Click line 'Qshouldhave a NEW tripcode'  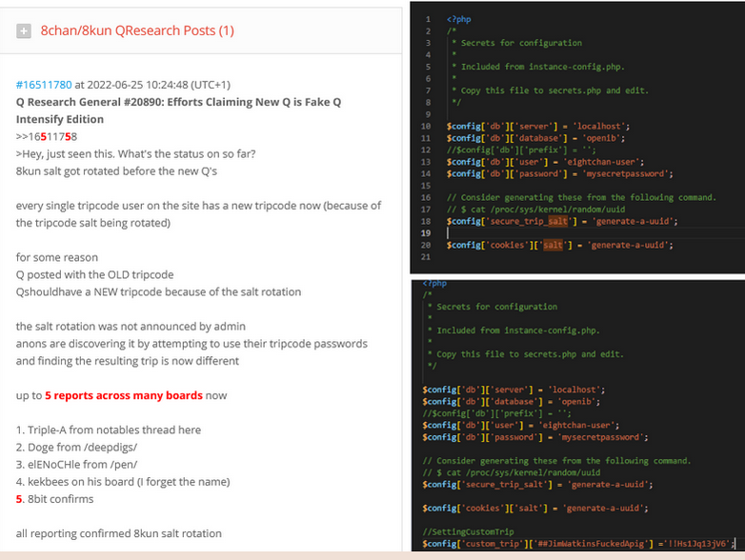pos(158,291)
